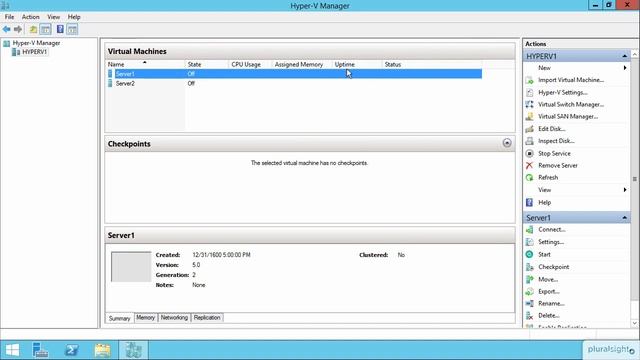Image resolution: width=640 pixels, height=360 pixels.
Task: Open the Help menu
Action: pyautogui.click(x=74, y=17)
